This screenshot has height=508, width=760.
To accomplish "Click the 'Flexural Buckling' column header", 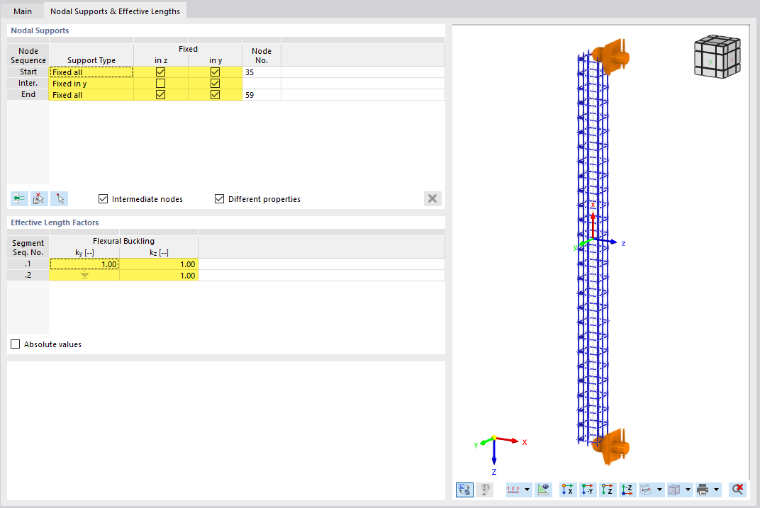I will click(124, 241).
